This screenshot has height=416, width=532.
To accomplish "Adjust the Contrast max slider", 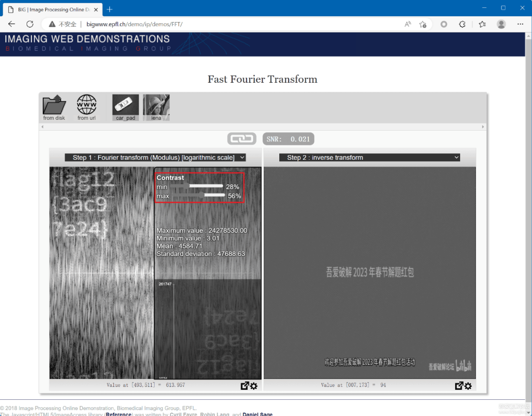I will click(214, 196).
